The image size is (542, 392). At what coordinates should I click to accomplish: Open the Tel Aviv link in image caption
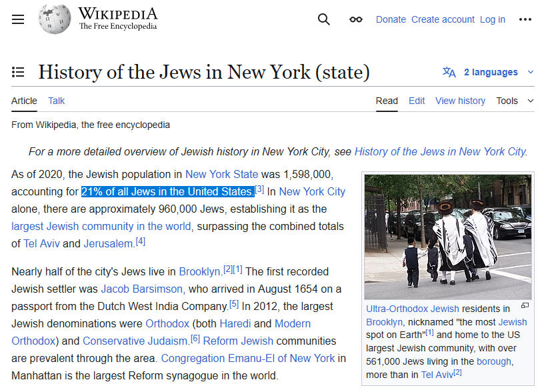pyautogui.click(x=437, y=375)
